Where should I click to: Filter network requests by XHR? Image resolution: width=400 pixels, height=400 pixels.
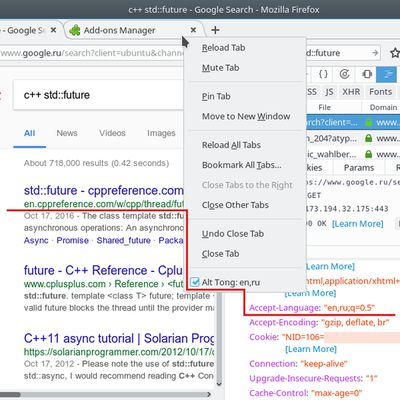point(351,92)
